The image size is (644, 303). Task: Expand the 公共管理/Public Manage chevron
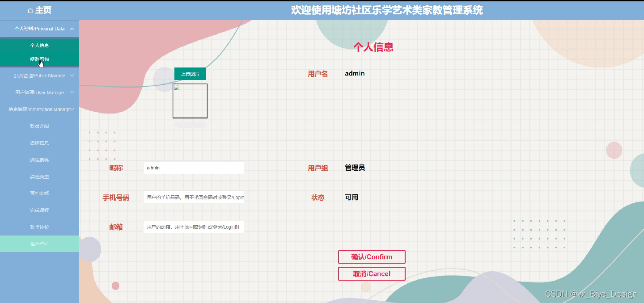72,76
